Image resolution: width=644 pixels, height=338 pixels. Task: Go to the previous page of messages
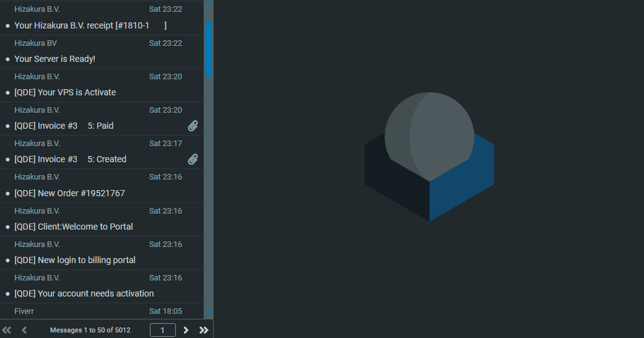(x=25, y=330)
